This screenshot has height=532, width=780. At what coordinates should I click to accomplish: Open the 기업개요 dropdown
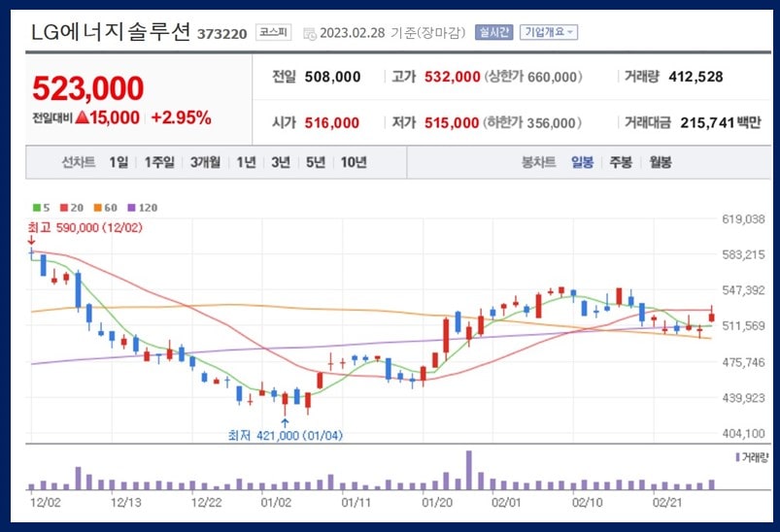click(x=548, y=32)
